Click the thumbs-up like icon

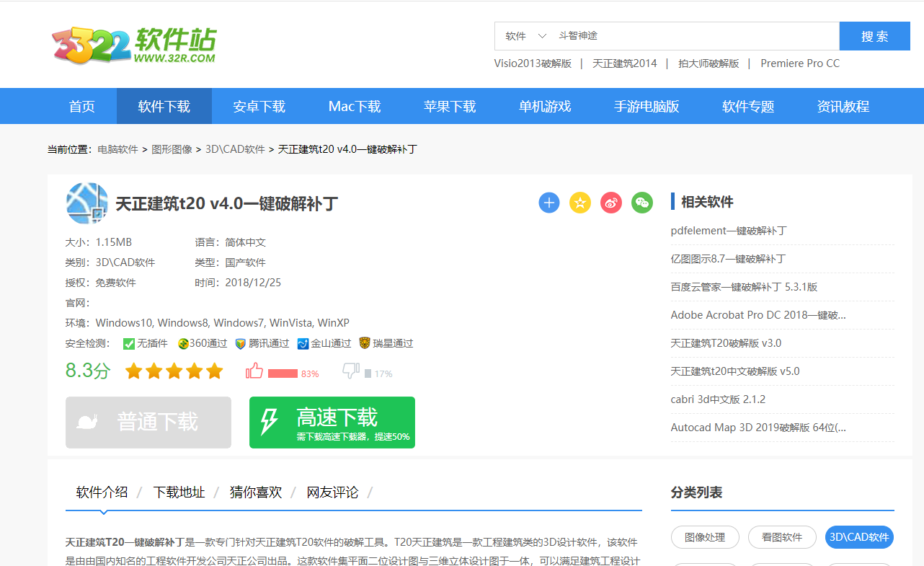tap(254, 371)
